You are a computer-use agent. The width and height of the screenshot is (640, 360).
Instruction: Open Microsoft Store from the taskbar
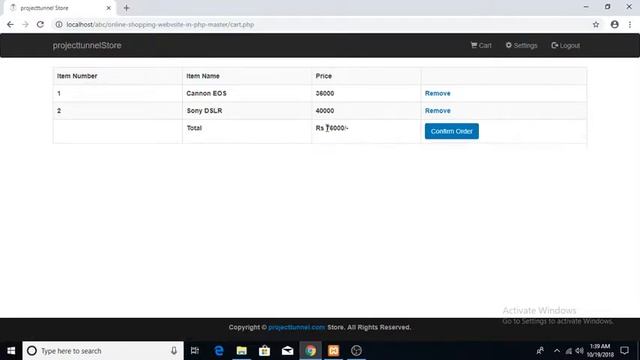[x=264, y=351]
